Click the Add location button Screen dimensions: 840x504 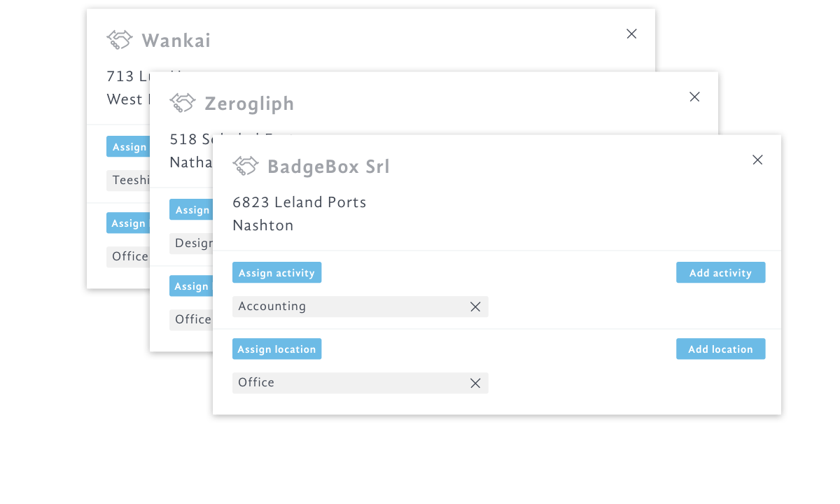tap(720, 349)
